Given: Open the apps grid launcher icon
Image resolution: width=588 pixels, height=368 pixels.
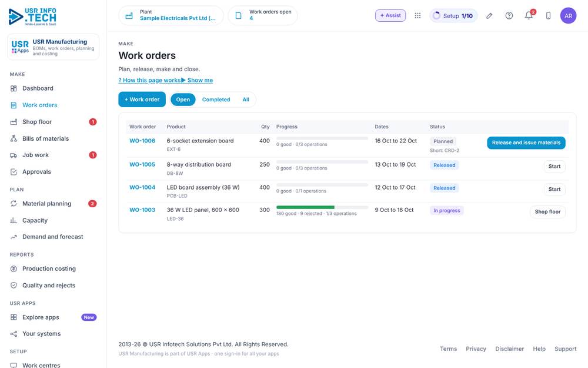Looking at the screenshot, I should (417, 15).
